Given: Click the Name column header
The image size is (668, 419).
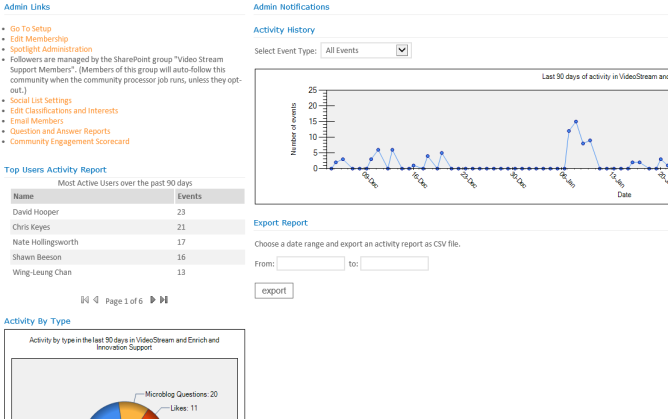Looking at the screenshot, I should coord(24,197).
